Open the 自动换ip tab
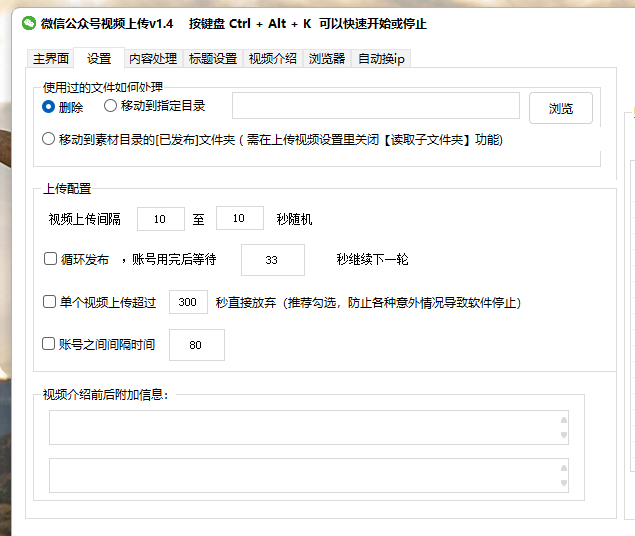Viewport: 635px width, 536px height. (x=381, y=59)
